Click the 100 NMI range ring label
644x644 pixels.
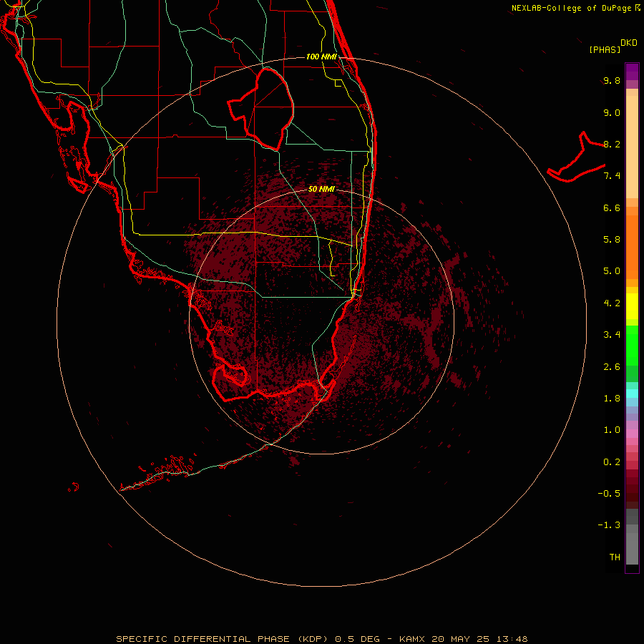(321, 57)
